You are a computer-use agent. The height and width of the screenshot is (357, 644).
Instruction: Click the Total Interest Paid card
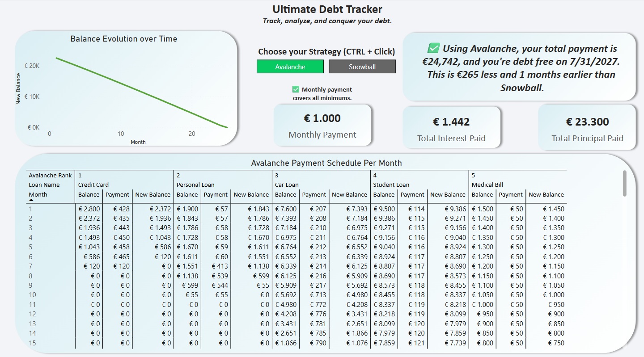451,127
